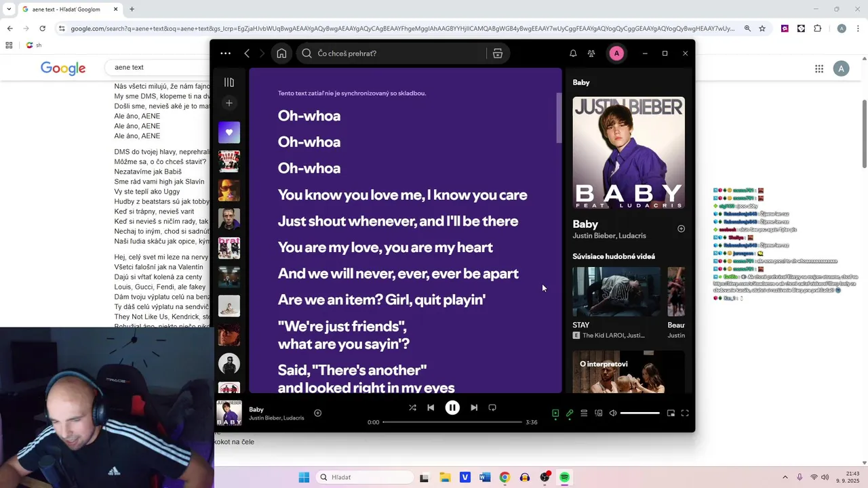This screenshot has height=488, width=868.
Task: Select the second playlist cover in the sidebar
Action: [x=229, y=161]
